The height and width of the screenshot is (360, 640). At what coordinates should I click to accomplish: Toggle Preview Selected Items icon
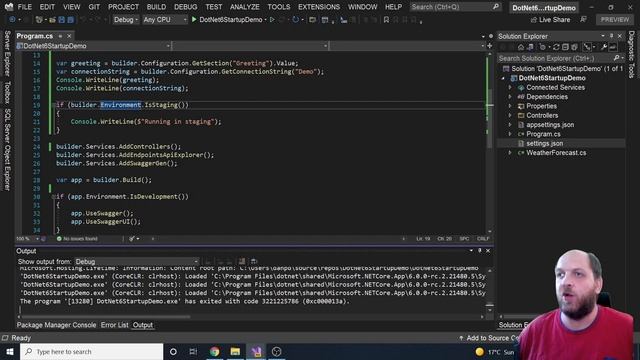tap(613, 47)
